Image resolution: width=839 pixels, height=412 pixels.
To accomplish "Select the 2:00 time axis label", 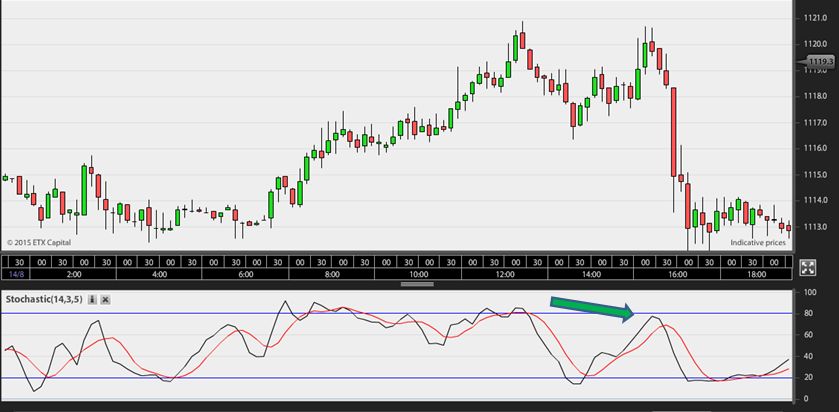I will coord(74,274).
